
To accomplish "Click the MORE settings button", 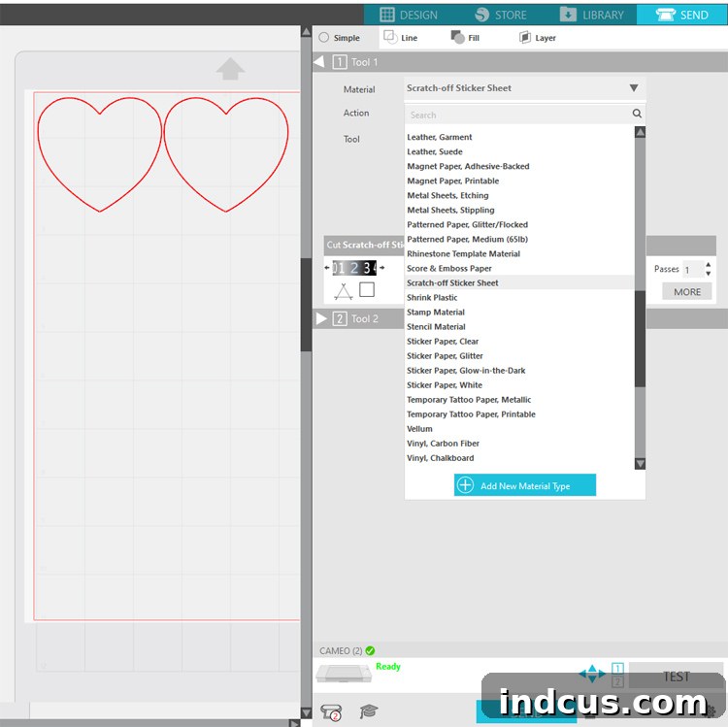I will (686, 291).
